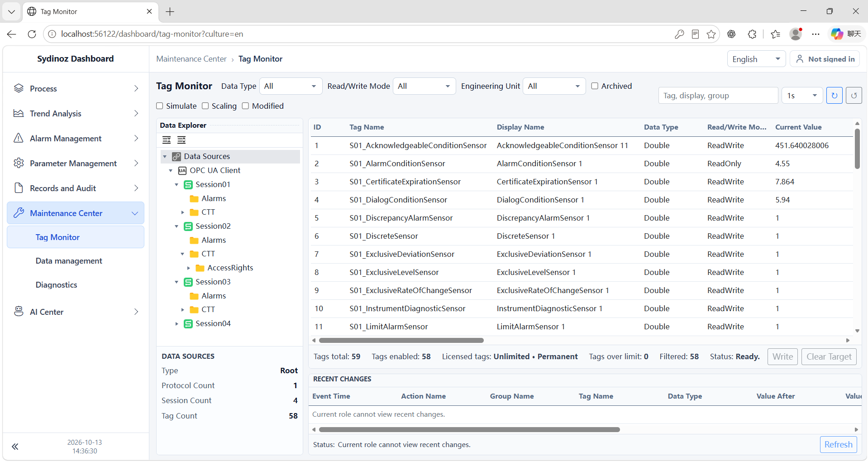Toggle the Simulate checkbox

tap(159, 106)
